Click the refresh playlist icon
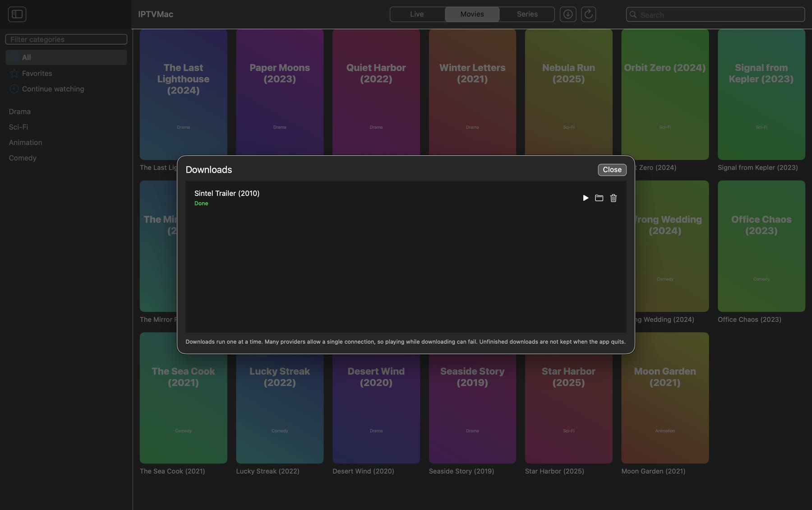Image resolution: width=812 pixels, height=510 pixels. [x=588, y=14]
